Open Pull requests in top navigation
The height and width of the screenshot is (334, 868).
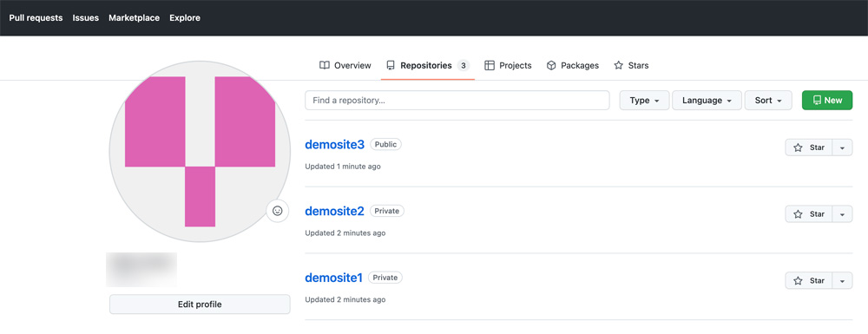(x=36, y=17)
